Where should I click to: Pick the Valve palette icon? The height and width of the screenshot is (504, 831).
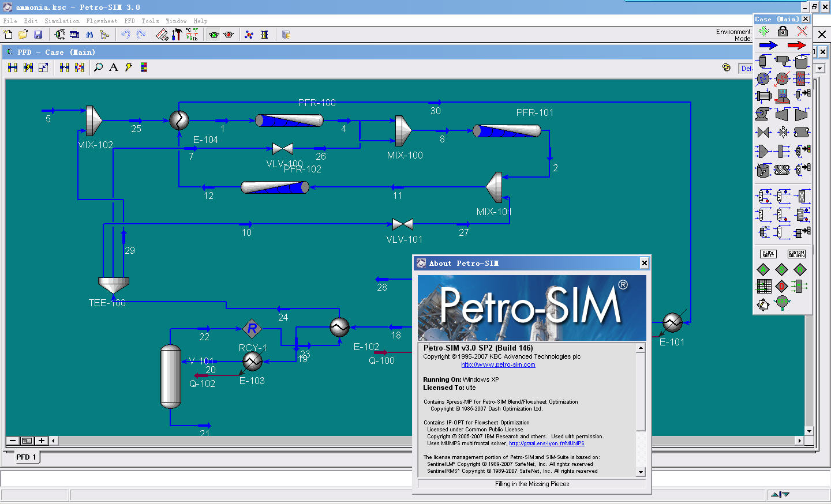click(x=763, y=132)
